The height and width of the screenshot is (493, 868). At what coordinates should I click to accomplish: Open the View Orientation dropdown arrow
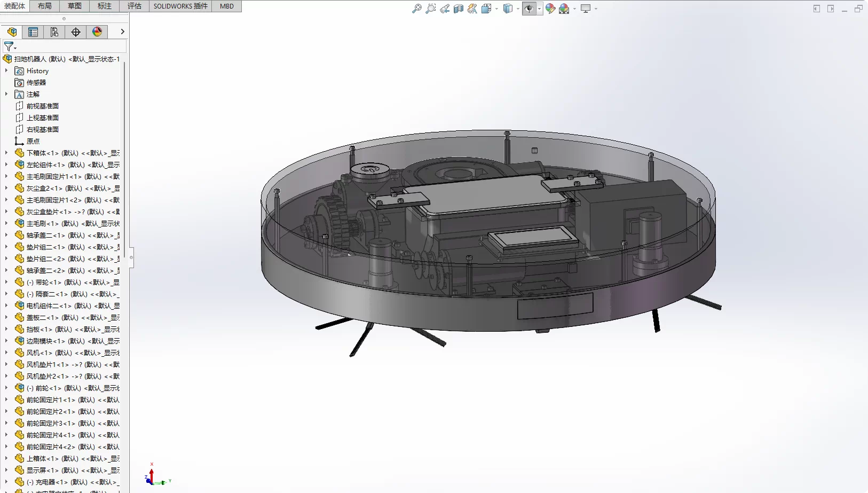pyautogui.click(x=496, y=9)
